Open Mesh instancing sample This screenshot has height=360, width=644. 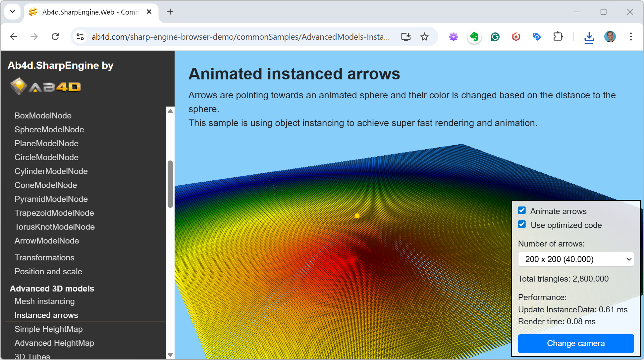click(x=45, y=301)
